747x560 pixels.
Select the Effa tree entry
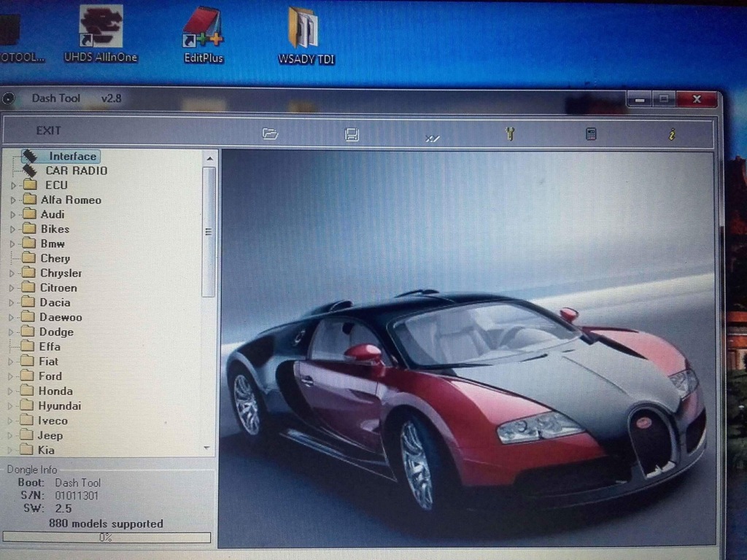pos(50,346)
